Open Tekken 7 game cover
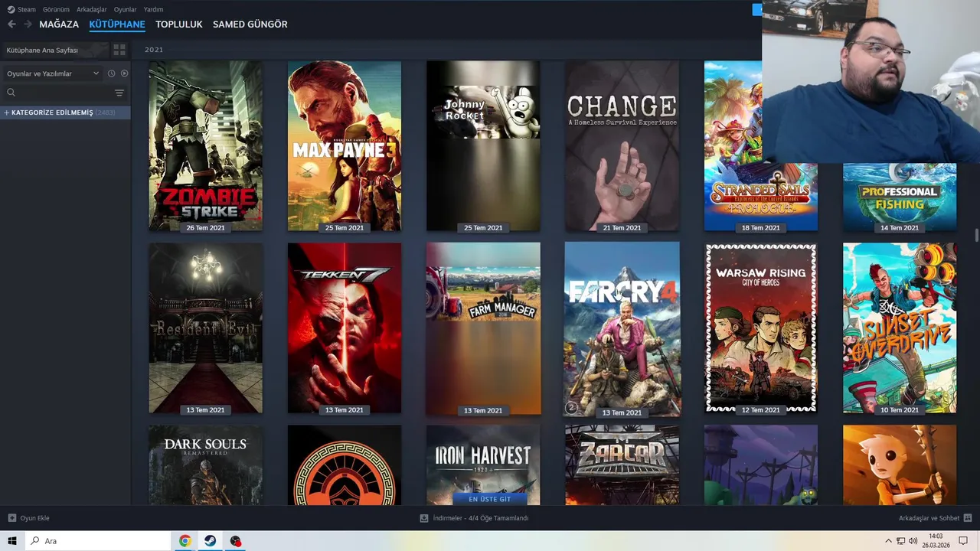The width and height of the screenshot is (980, 551). tap(344, 328)
